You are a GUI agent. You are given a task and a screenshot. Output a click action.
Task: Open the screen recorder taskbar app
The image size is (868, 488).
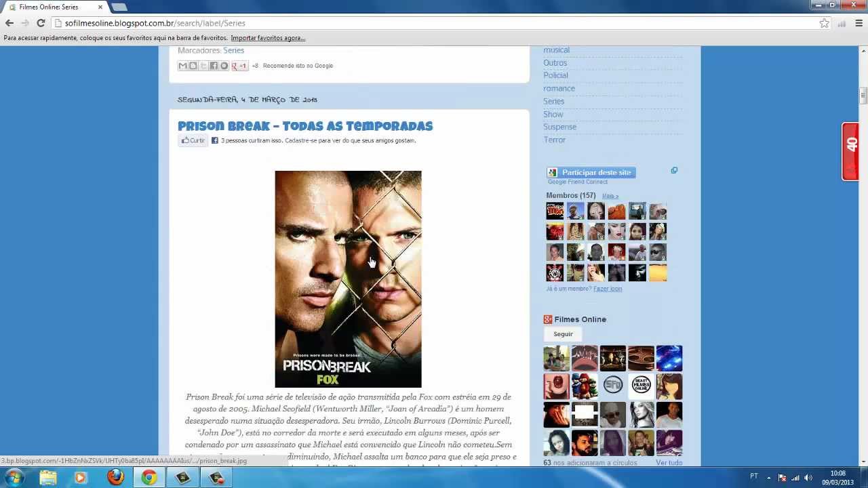183,477
